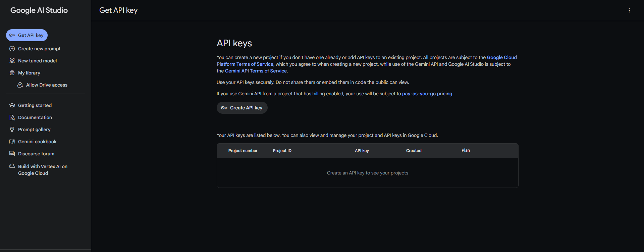
Task: Open the Gemini API Terms of Service link
Action: [256, 71]
